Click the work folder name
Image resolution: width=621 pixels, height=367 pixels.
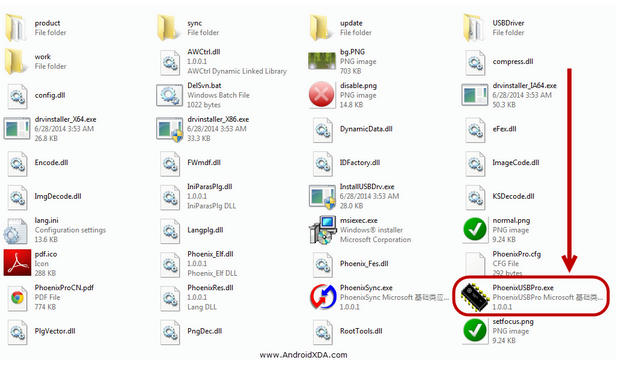tap(42, 57)
